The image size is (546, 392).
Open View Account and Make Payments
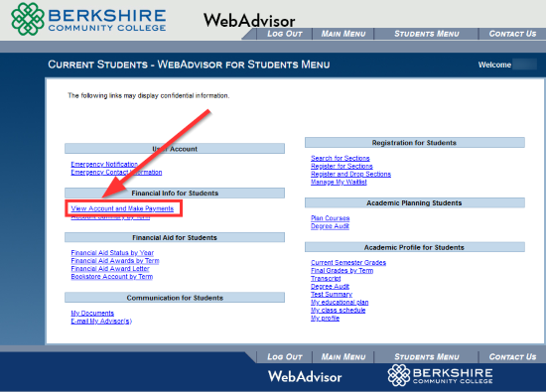click(122, 208)
